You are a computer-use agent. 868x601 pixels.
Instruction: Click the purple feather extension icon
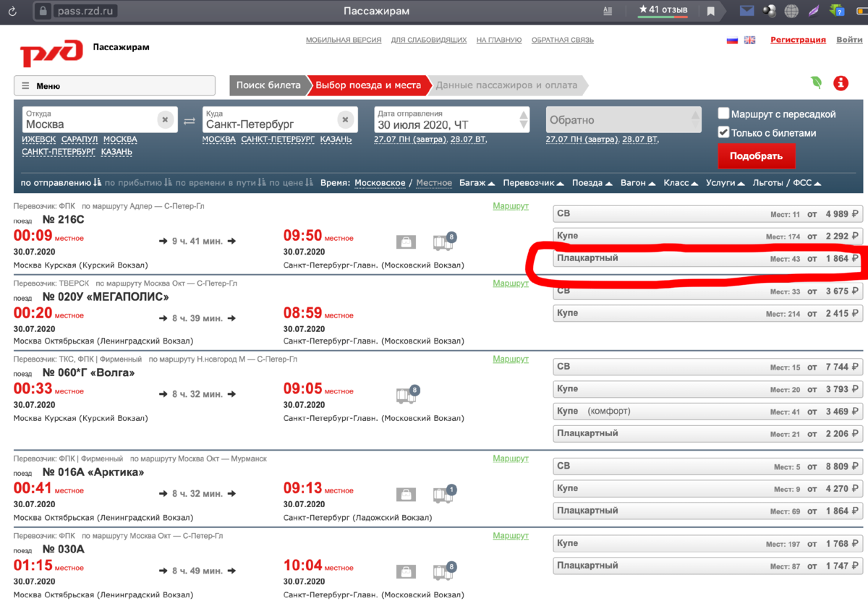(814, 11)
